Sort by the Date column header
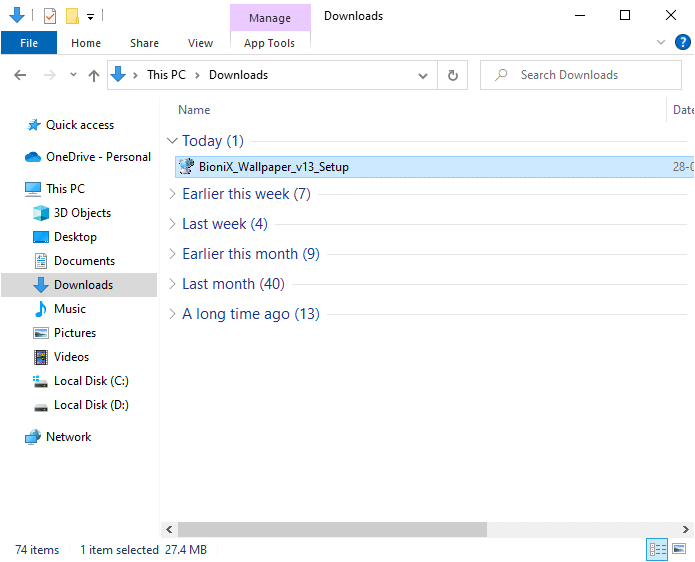The image size is (695, 562). click(683, 110)
